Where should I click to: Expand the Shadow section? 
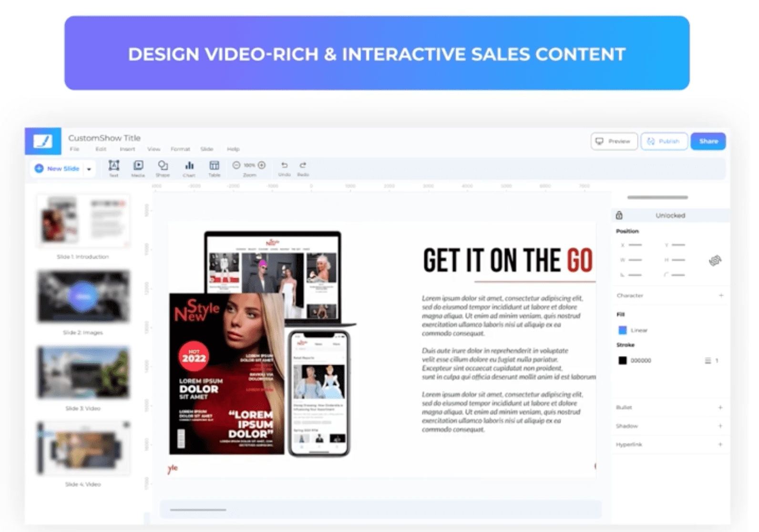click(720, 426)
